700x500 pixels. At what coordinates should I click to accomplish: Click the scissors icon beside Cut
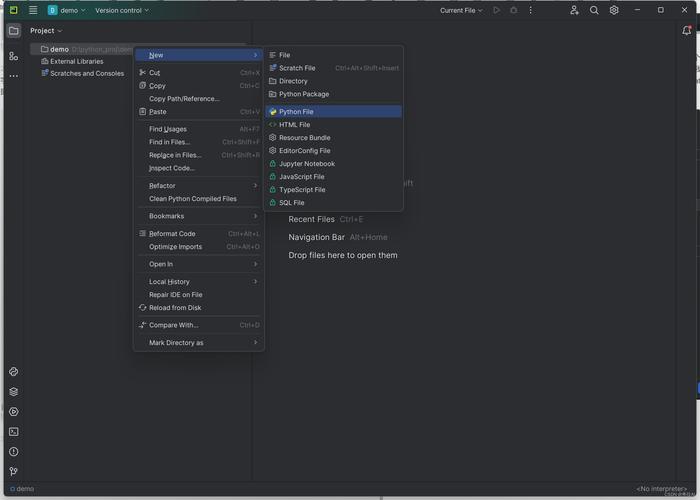(x=142, y=72)
